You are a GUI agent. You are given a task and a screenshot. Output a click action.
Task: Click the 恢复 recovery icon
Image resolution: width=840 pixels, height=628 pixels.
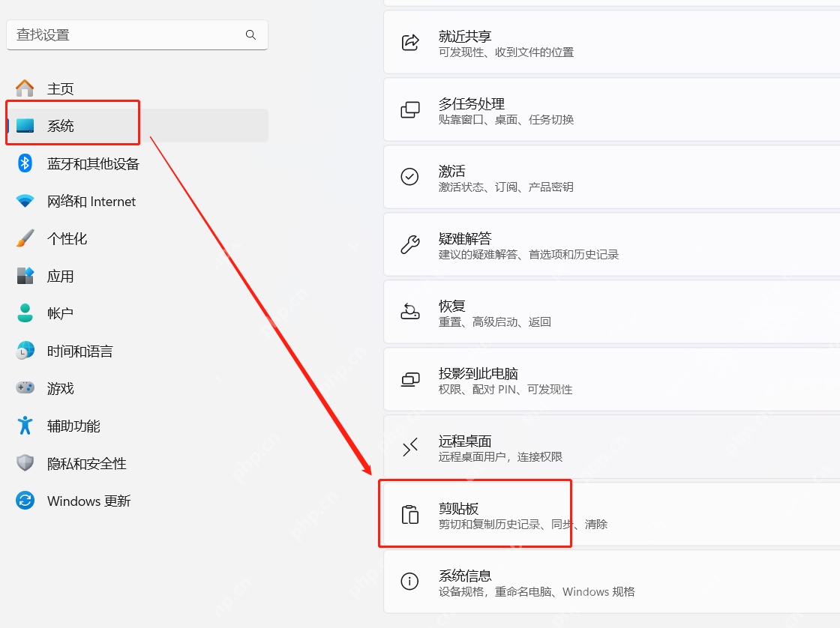click(x=409, y=312)
